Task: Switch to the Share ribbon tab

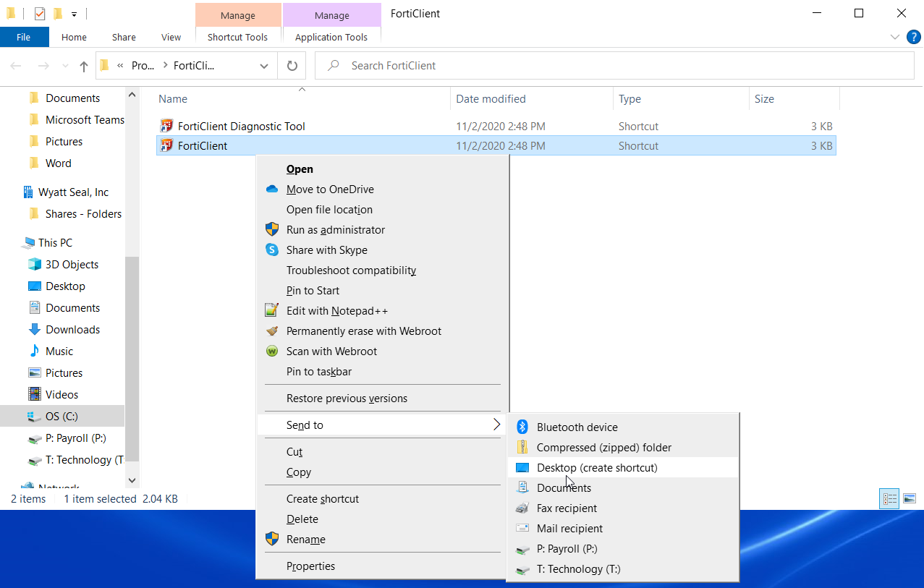Action: click(x=124, y=37)
